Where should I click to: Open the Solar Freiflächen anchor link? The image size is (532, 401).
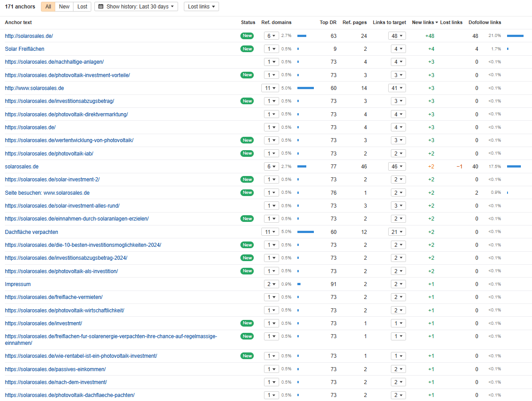[x=24, y=49]
